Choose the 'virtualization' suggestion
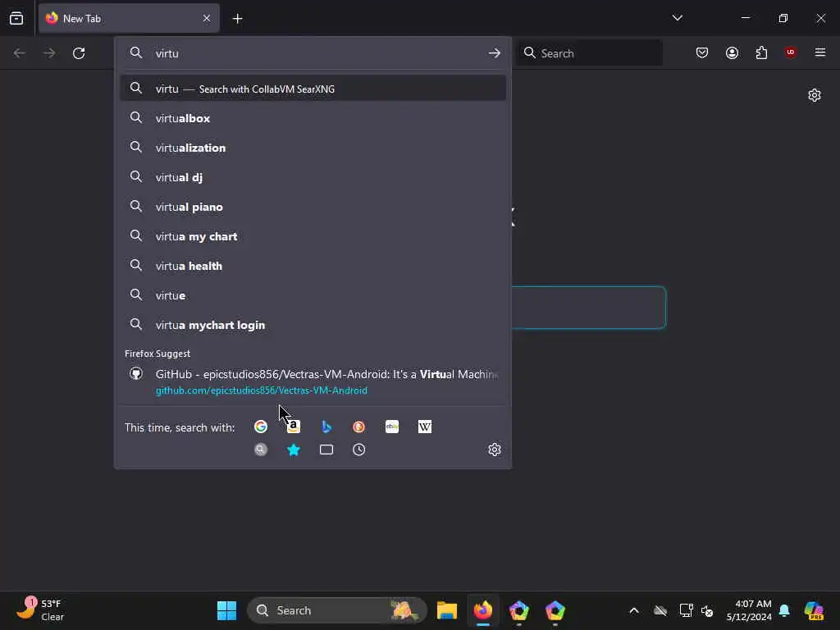Screen dimensions: 840x630 point(313,148)
